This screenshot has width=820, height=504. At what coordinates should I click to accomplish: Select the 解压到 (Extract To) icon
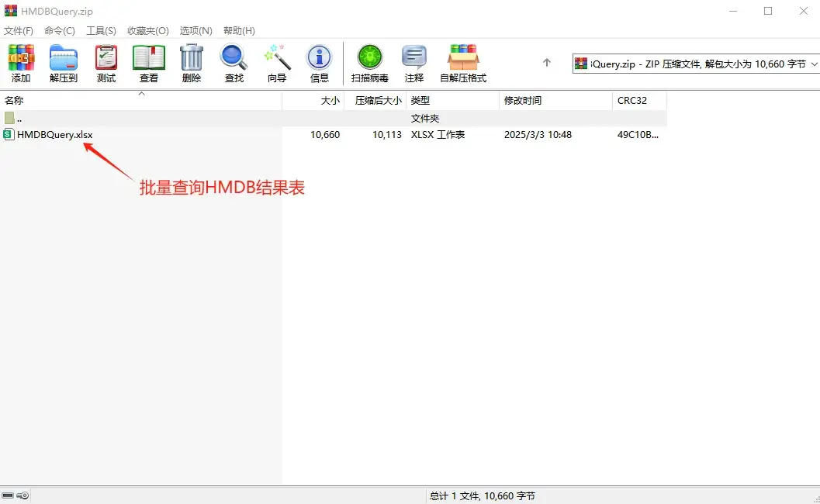[x=63, y=62]
